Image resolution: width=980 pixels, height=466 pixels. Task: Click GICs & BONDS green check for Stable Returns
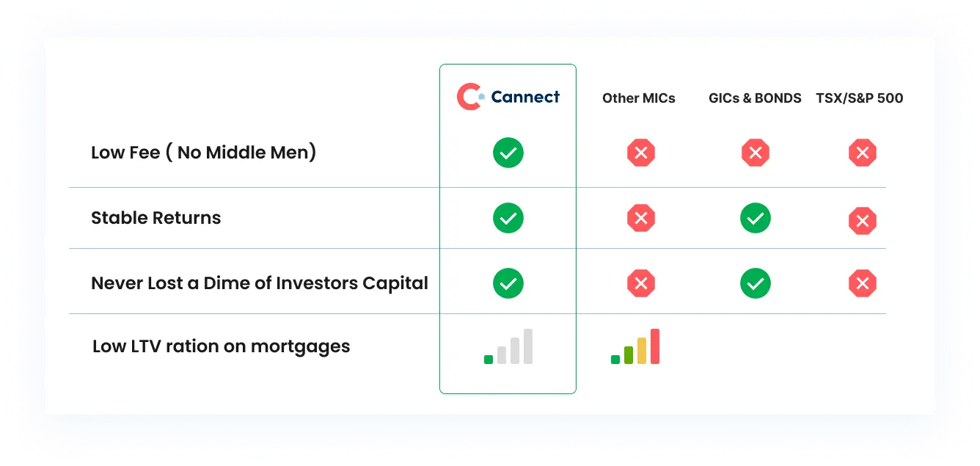(756, 218)
